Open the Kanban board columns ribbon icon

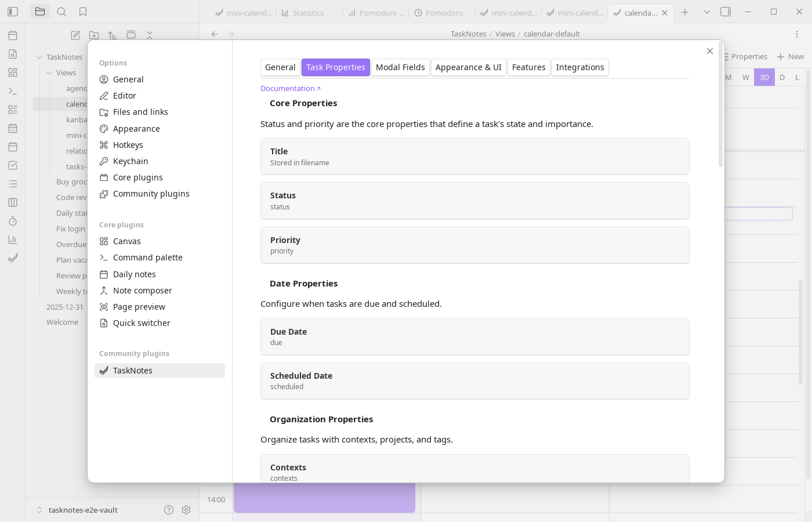12,202
